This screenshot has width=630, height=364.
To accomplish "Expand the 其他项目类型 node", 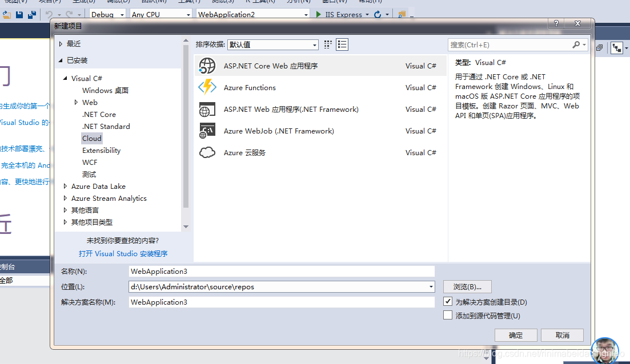I will click(x=65, y=222).
